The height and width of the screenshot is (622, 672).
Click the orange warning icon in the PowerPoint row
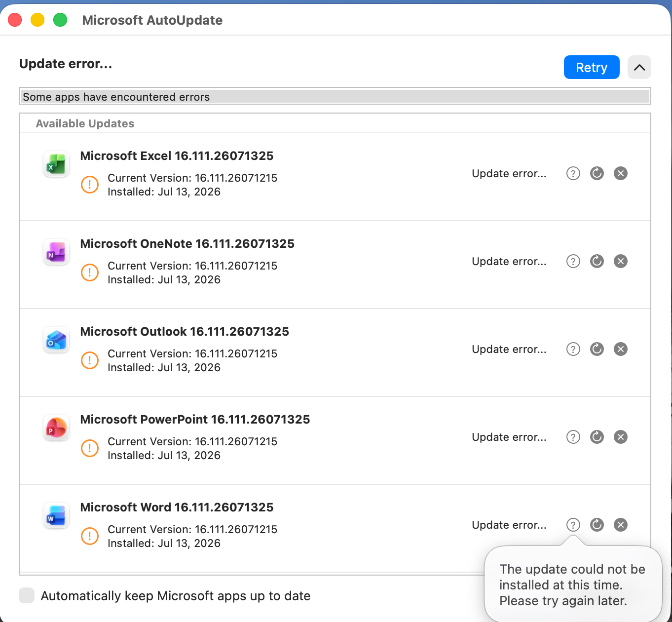click(x=90, y=448)
